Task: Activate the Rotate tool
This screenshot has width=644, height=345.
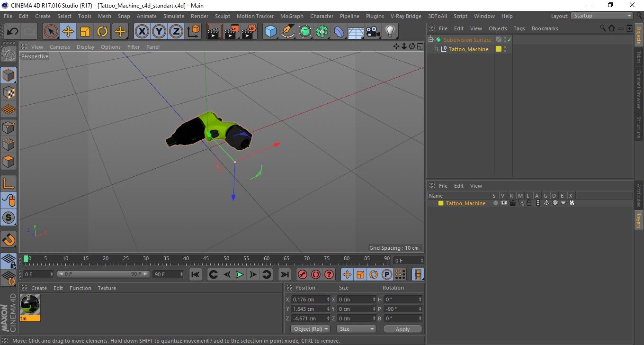Action: coord(102,32)
